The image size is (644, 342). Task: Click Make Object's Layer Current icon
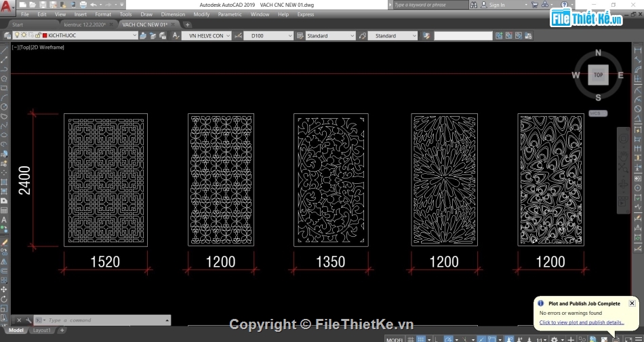[x=143, y=36]
